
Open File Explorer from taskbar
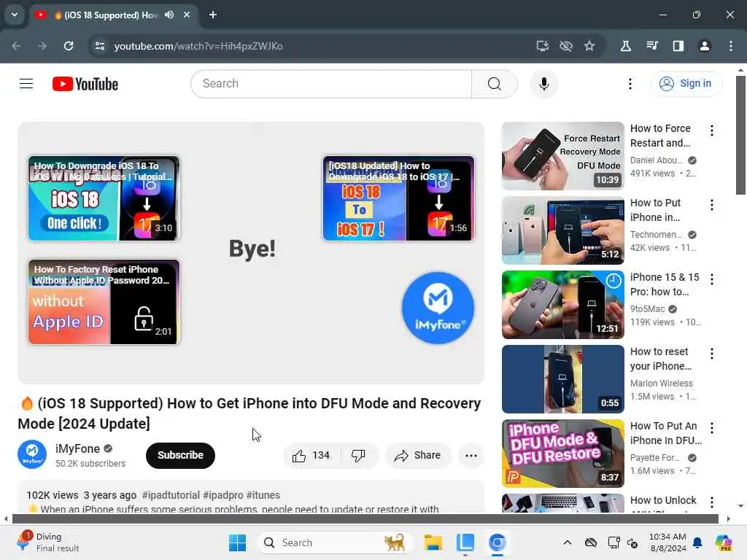pos(433,542)
